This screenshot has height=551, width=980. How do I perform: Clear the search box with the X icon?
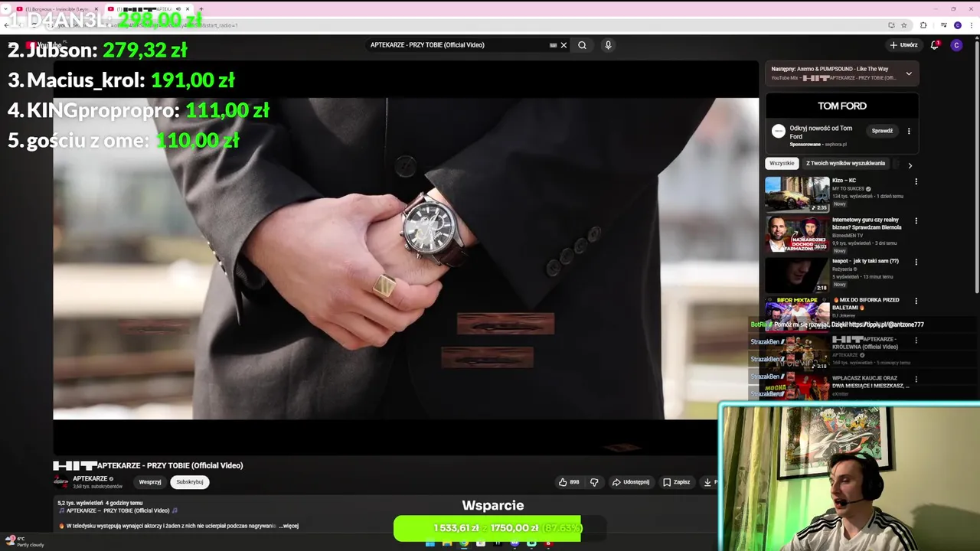coord(563,45)
